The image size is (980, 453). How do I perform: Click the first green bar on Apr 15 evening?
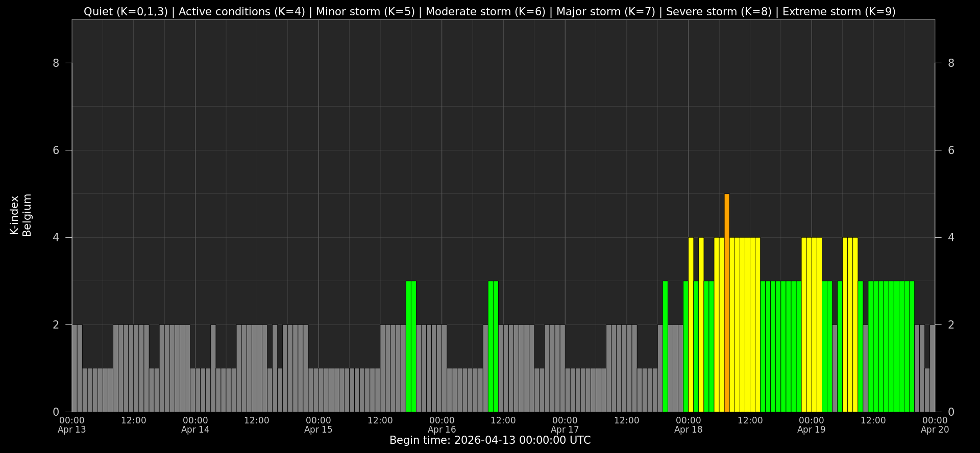408,346
